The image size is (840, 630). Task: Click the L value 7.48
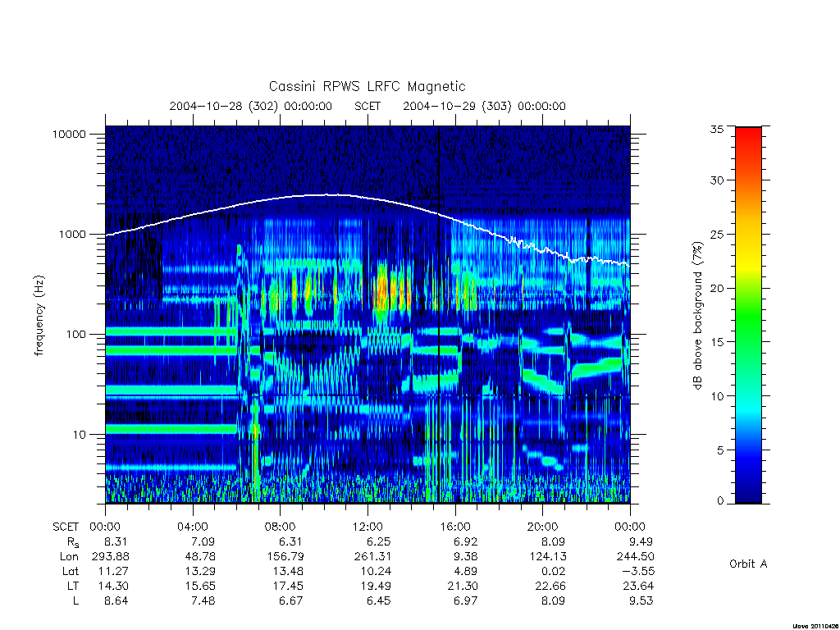203,601
